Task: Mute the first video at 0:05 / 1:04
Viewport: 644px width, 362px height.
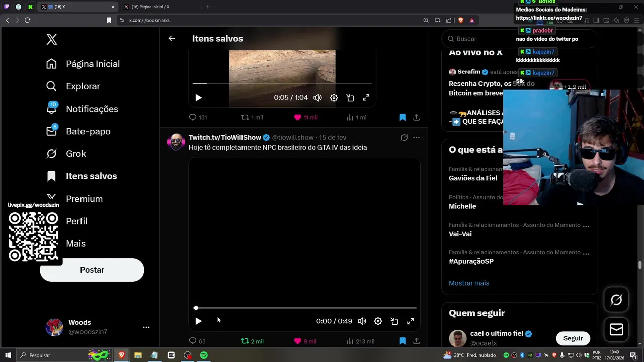Action: pos(317,98)
